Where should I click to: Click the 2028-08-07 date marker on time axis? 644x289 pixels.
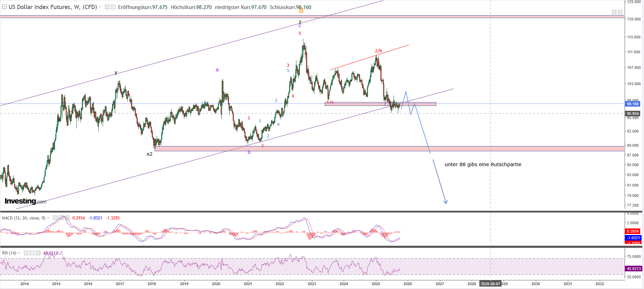(x=490, y=284)
